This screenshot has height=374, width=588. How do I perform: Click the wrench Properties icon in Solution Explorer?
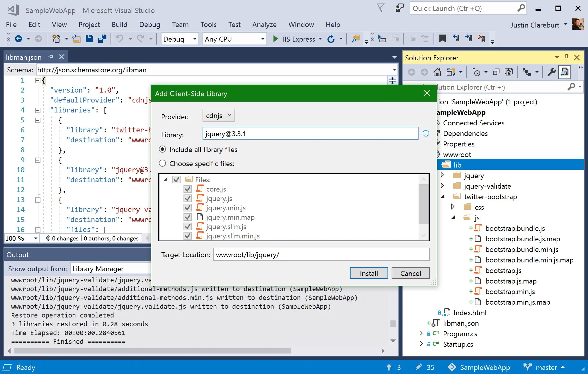tap(551, 72)
